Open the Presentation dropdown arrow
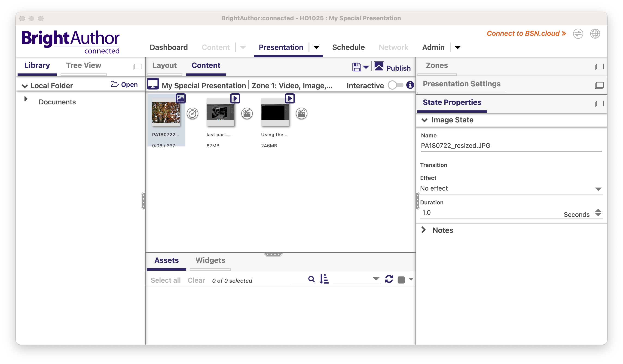Screen dimensions: 623x364 [316, 47]
